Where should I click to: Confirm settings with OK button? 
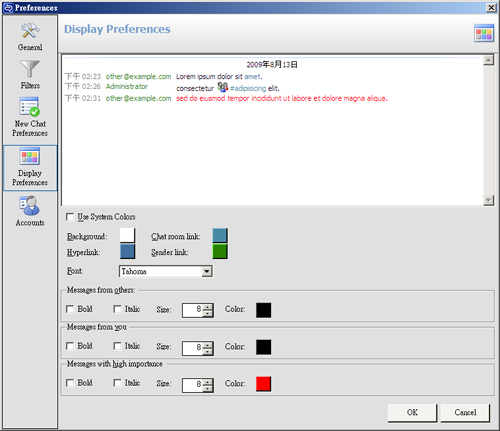(412, 413)
